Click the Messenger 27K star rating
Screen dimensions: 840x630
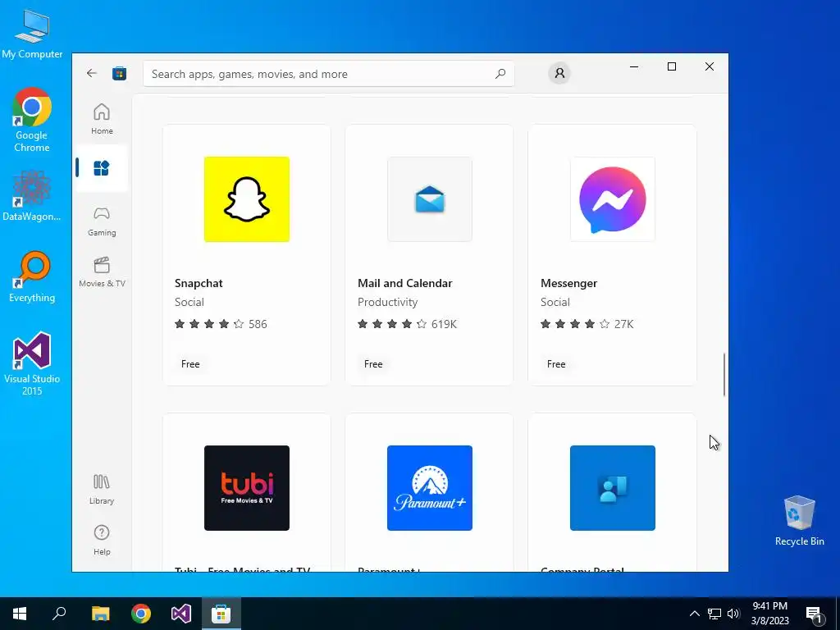coord(587,324)
